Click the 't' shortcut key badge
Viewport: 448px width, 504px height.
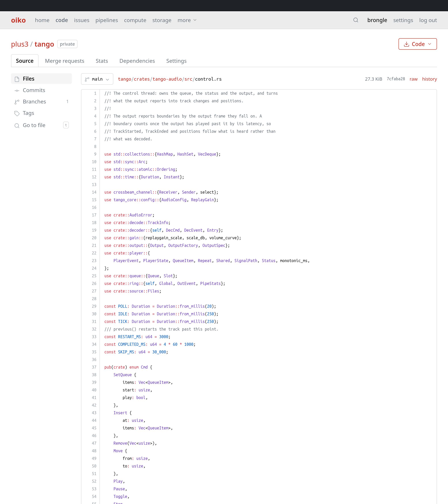click(66, 125)
